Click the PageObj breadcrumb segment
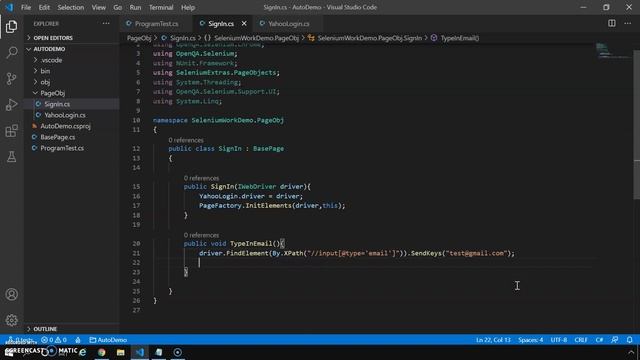Image resolution: width=640 pixels, height=360 pixels. (x=139, y=38)
